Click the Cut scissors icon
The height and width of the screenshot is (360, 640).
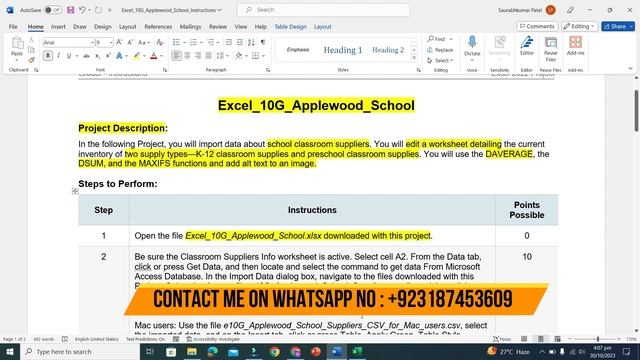(31, 40)
